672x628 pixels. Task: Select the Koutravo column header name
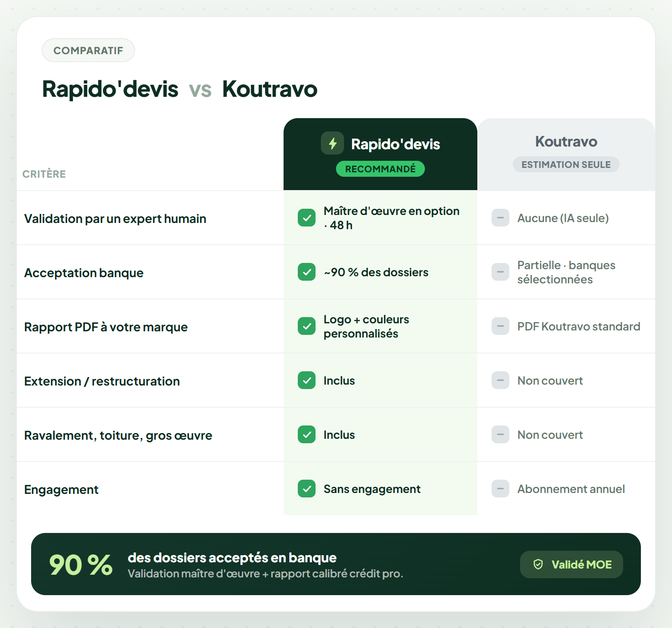[x=566, y=141]
